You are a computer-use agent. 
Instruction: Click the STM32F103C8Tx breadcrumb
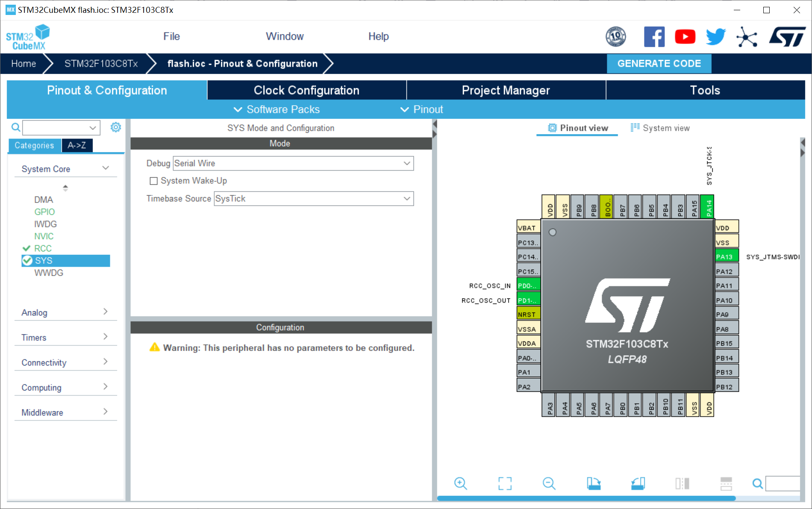point(101,64)
